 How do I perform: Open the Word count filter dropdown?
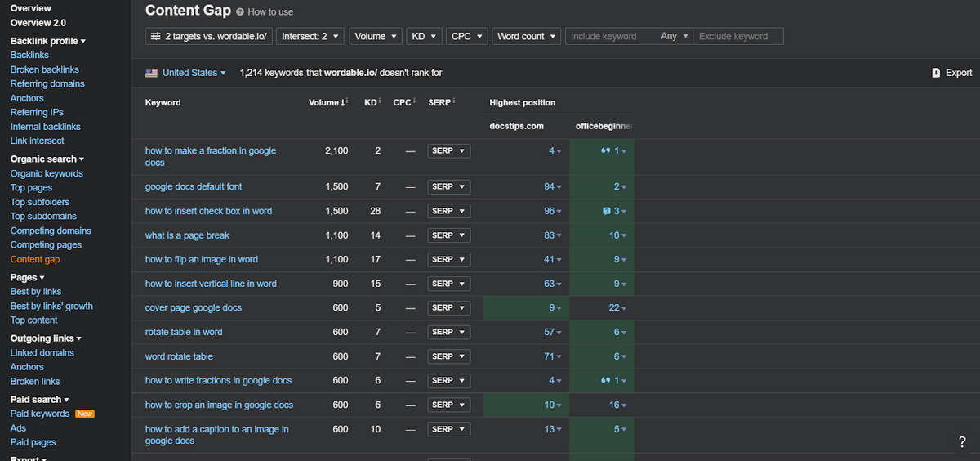[x=526, y=36]
